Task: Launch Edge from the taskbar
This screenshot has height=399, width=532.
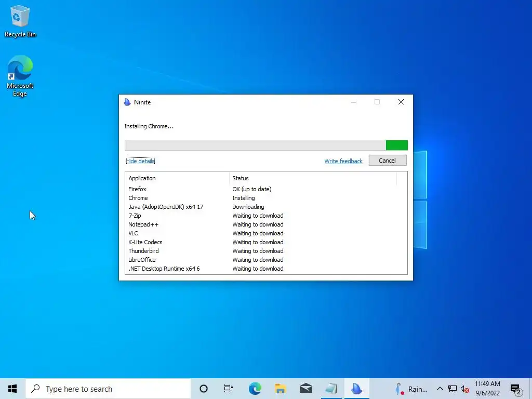Action: (255, 389)
